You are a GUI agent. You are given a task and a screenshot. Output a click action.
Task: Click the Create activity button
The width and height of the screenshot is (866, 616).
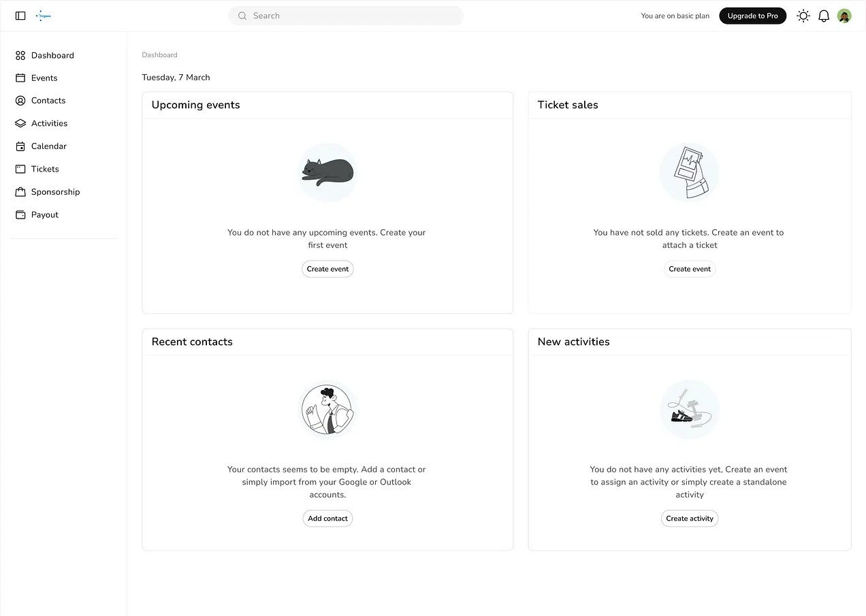[x=690, y=519]
